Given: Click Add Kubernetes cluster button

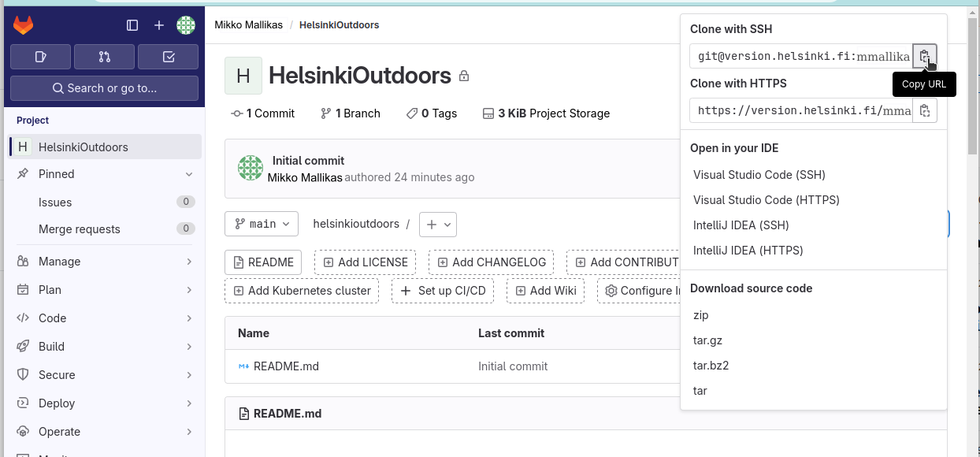Looking at the screenshot, I should point(302,291).
